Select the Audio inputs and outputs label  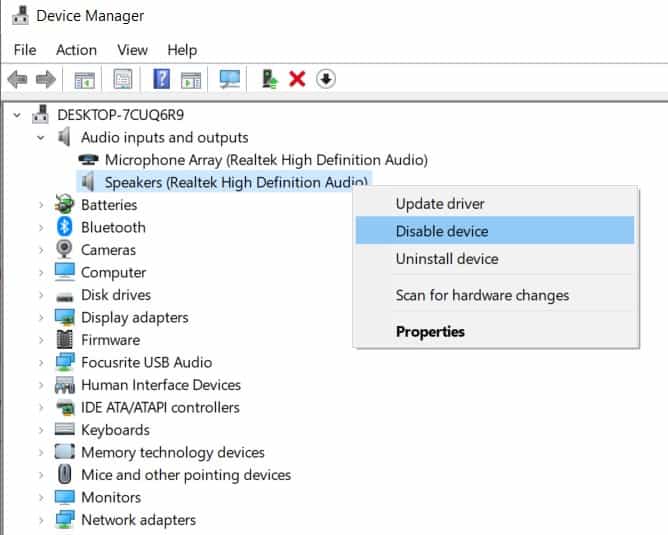pyautogui.click(x=164, y=138)
